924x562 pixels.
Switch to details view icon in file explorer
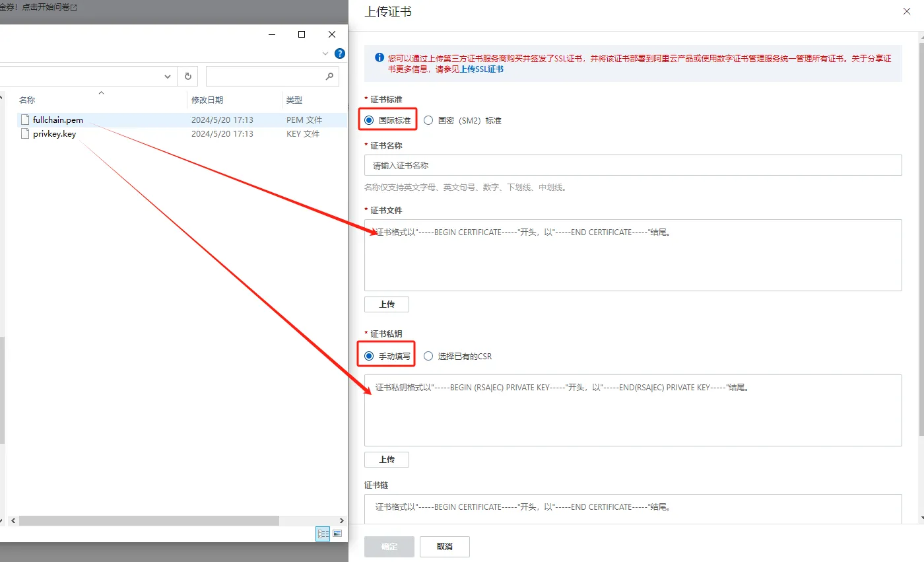323,534
